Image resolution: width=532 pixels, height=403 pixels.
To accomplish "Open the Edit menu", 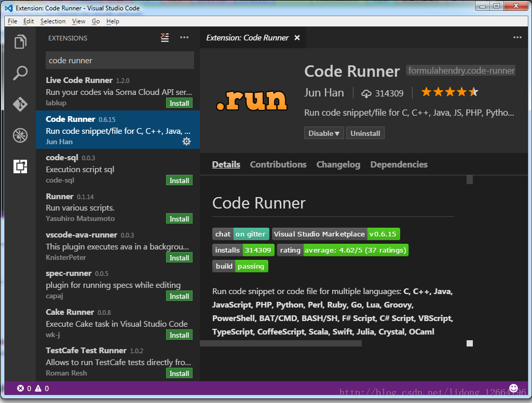I will 29,21.
